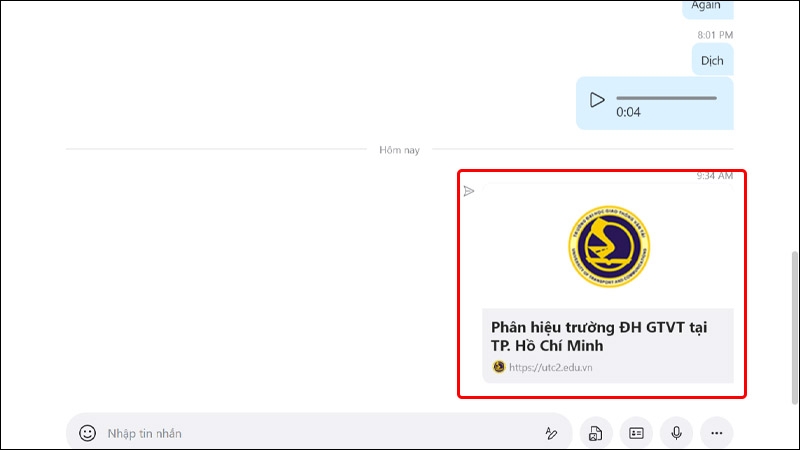Screen dimensions: 800x450
Task: Open the text formatting pen icon
Action: [x=551, y=433]
